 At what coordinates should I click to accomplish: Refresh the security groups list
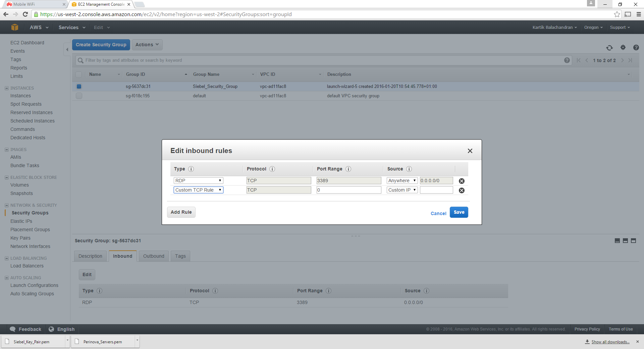coord(609,48)
